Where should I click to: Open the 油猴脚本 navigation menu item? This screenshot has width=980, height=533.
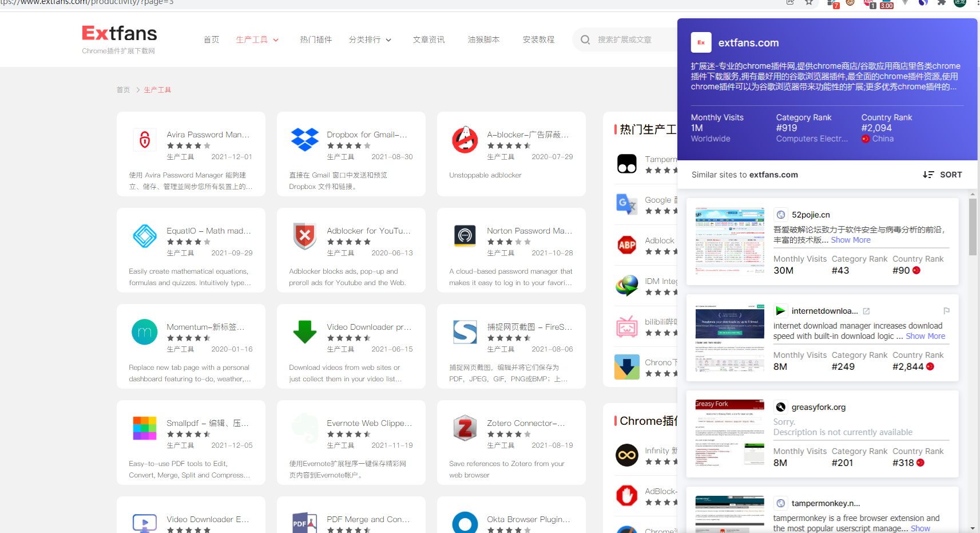point(484,40)
